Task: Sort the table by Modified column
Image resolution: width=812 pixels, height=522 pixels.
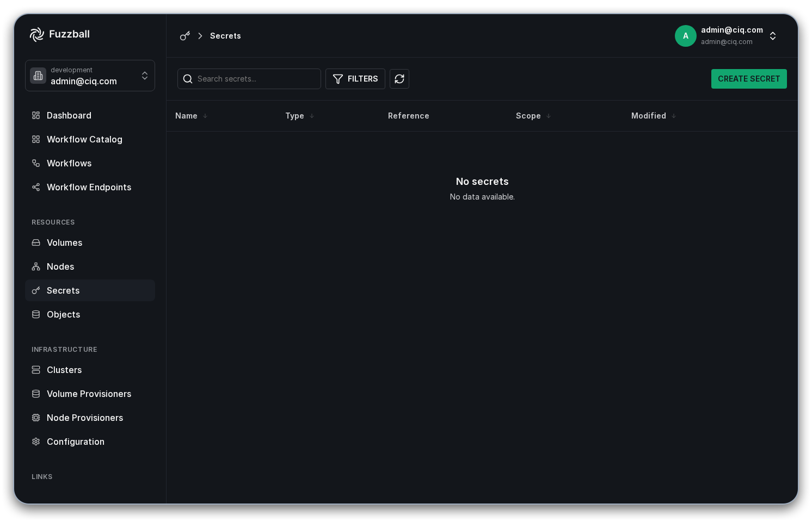Action: 654,116
